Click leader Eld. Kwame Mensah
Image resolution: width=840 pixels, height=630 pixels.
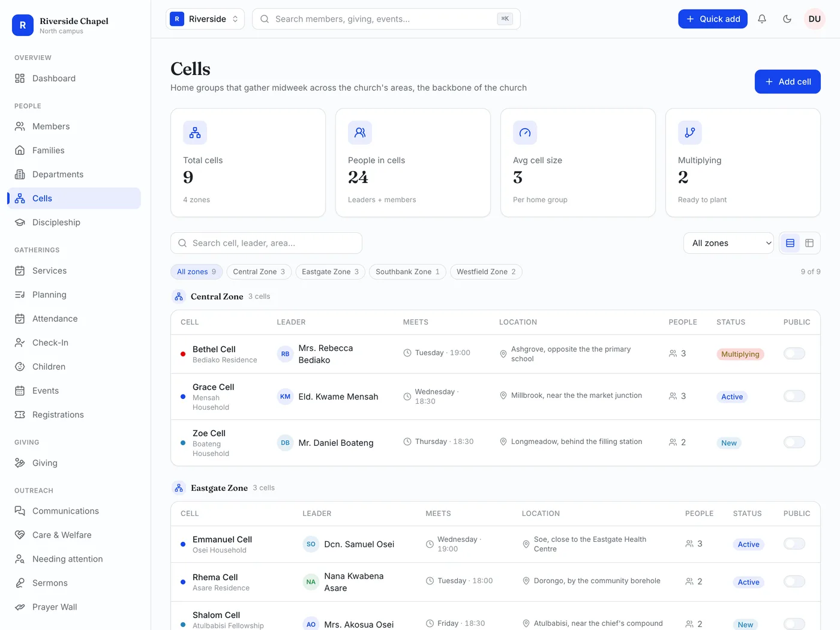click(338, 397)
